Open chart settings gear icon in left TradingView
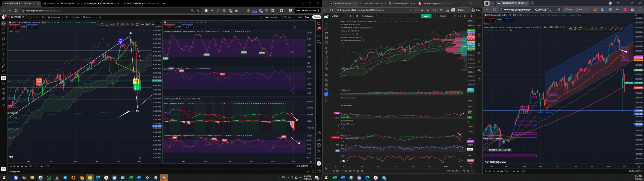The height and width of the screenshot is (181, 644). click(x=290, y=17)
